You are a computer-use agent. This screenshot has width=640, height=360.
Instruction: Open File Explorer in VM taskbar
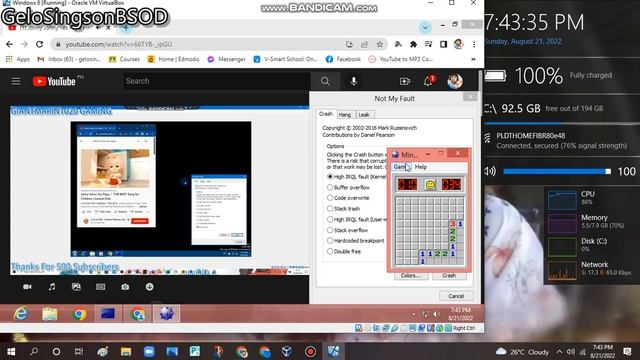coord(50,314)
